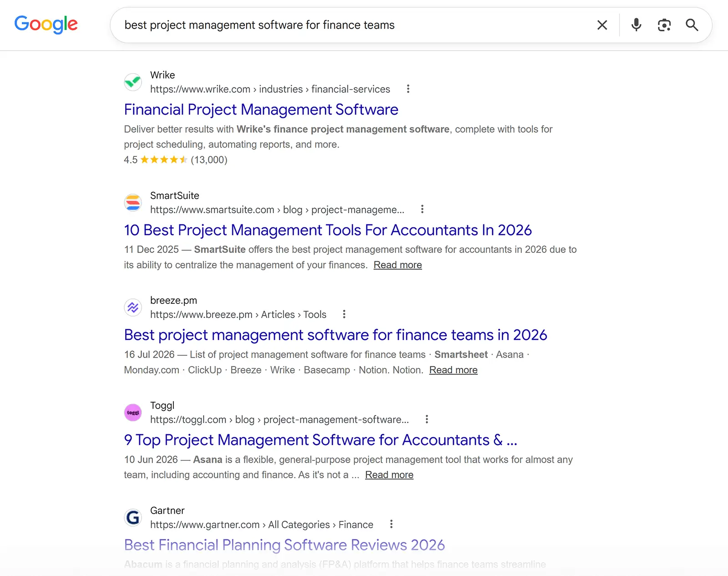
Task: Open Financial Project Management Software link
Action: point(261,110)
